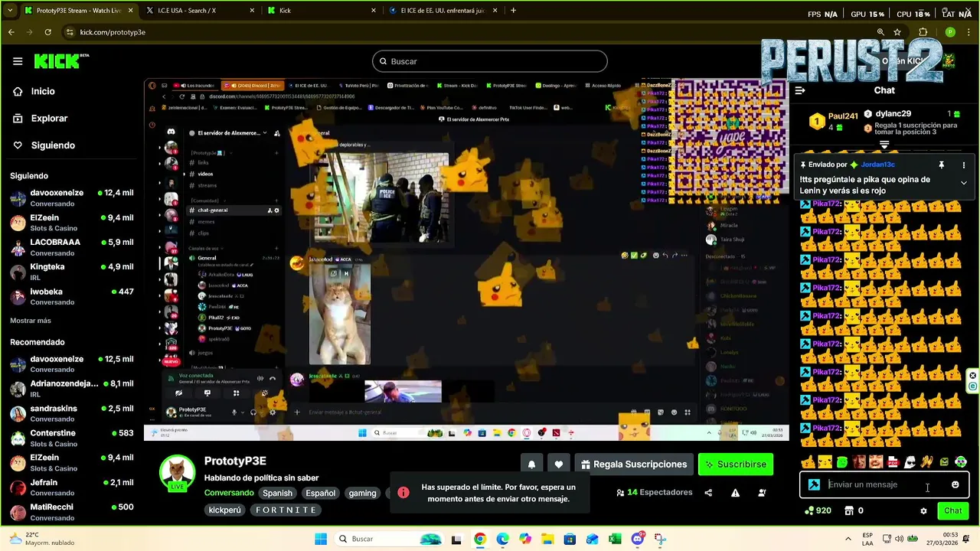Click the hammer badge in message box
The width and height of the screenshot is (980, 551).
pyautogui.click(x=814, y=484)
